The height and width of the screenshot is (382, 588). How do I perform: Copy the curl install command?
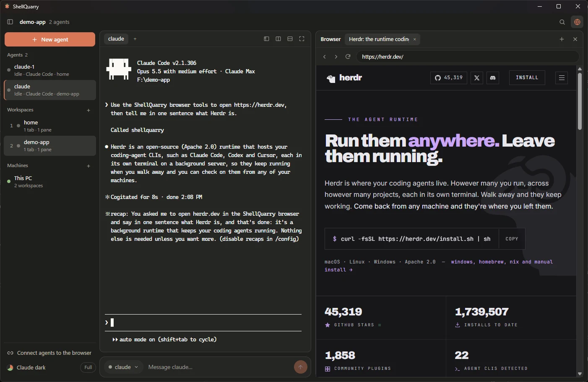pyautogui.click(x=512, y=239)
